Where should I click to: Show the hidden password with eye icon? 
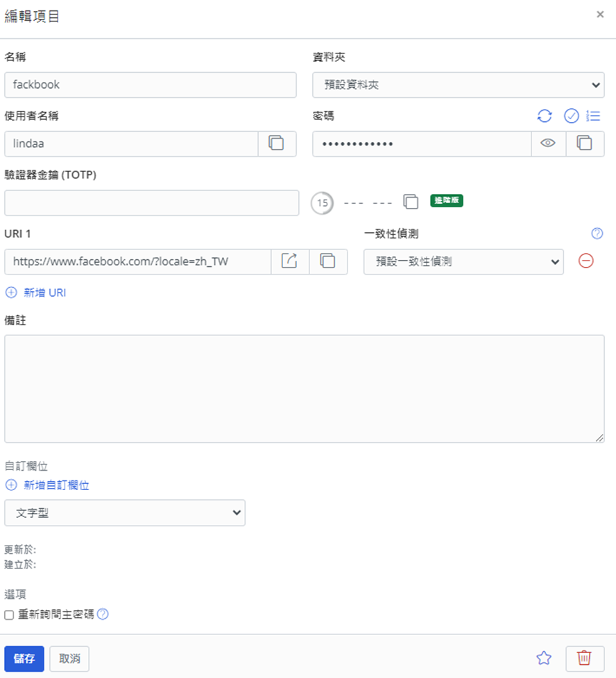[x=548, y=144]
